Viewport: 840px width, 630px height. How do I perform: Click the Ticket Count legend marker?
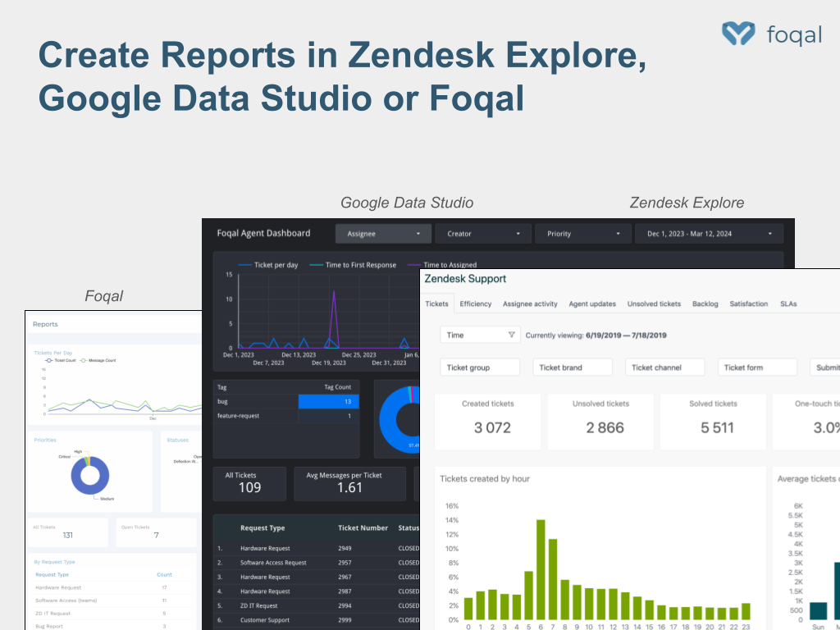click(x=49, y=360)
